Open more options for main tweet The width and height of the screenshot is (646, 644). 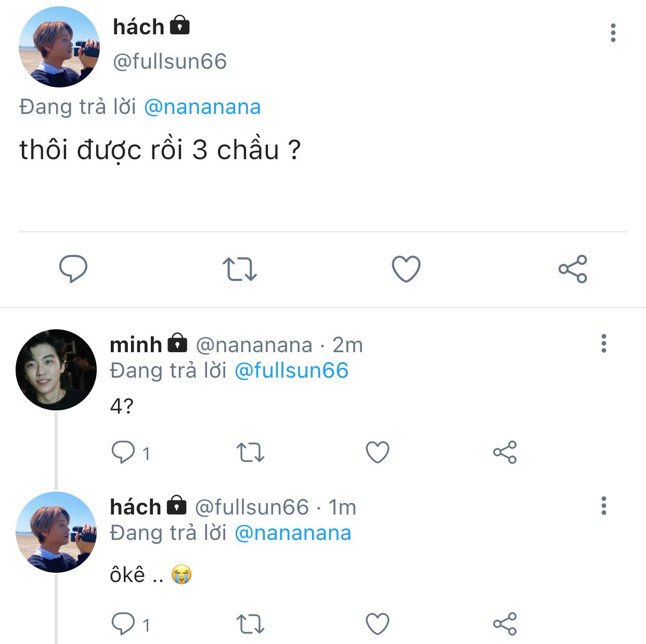pos(613,33)
